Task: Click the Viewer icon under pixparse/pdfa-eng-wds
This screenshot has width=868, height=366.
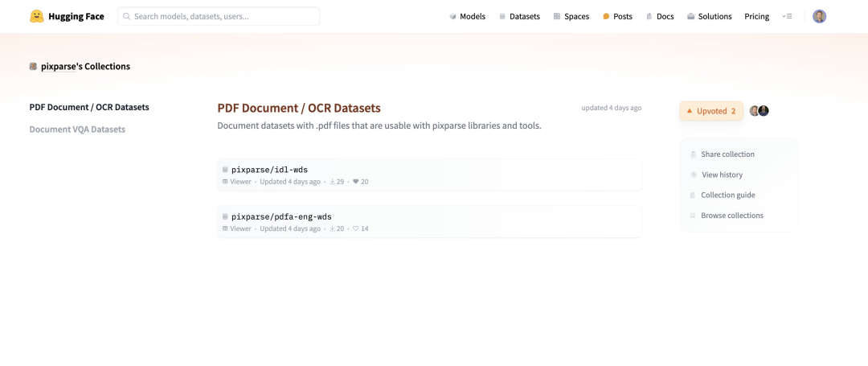Action: [x=225, y=228]
